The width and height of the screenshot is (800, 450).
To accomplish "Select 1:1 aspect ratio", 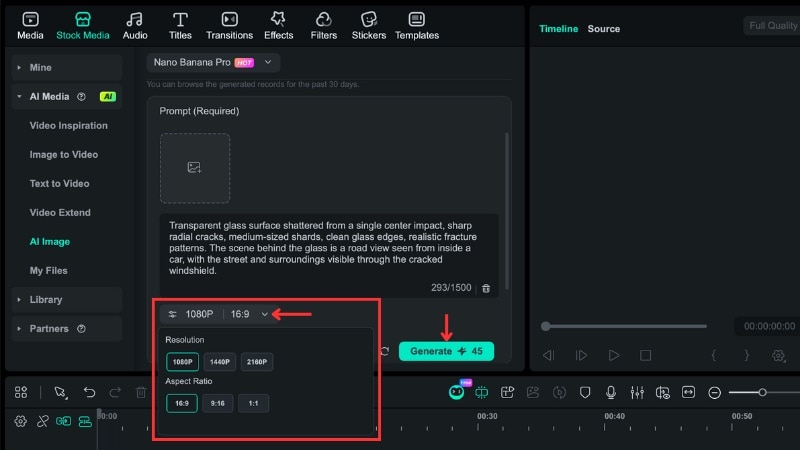I will coord(253,403).
